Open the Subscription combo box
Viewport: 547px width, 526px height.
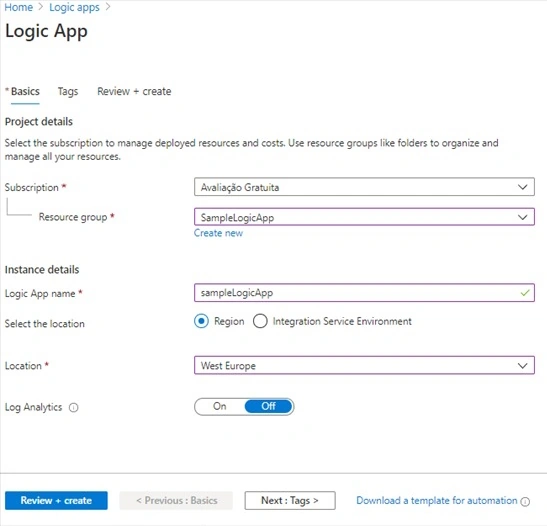(364, 187)
